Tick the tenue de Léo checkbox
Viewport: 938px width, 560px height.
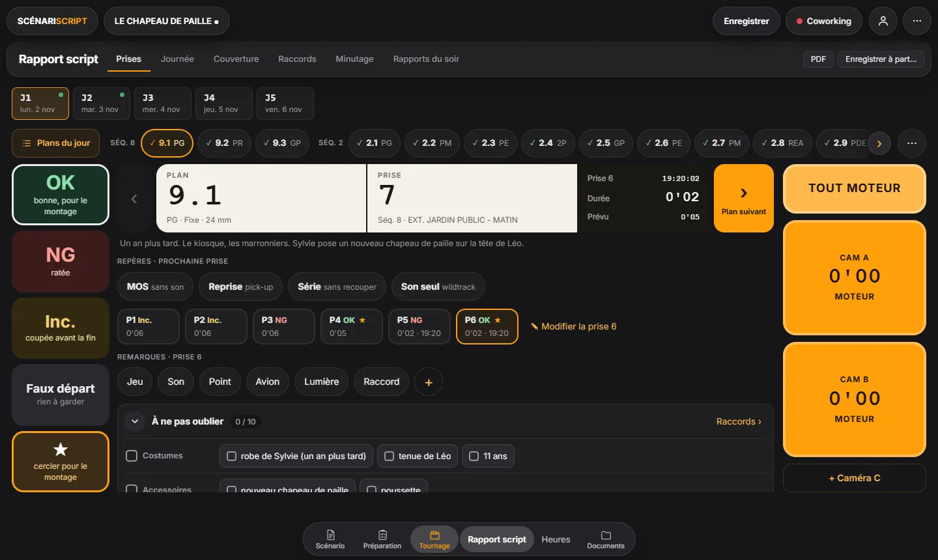(389, 456)
